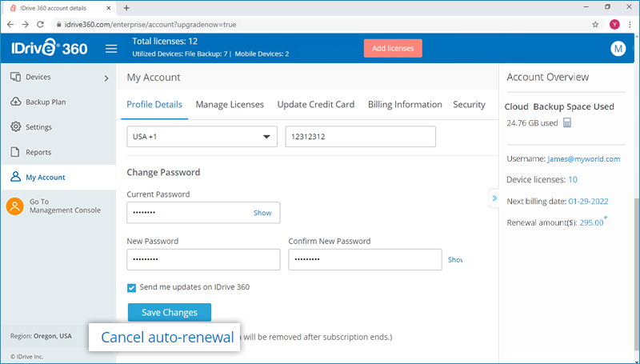Open the USA +1 country code dropdown
The width and height of the screenshot is (640, 364).
(x=202, y=137)
